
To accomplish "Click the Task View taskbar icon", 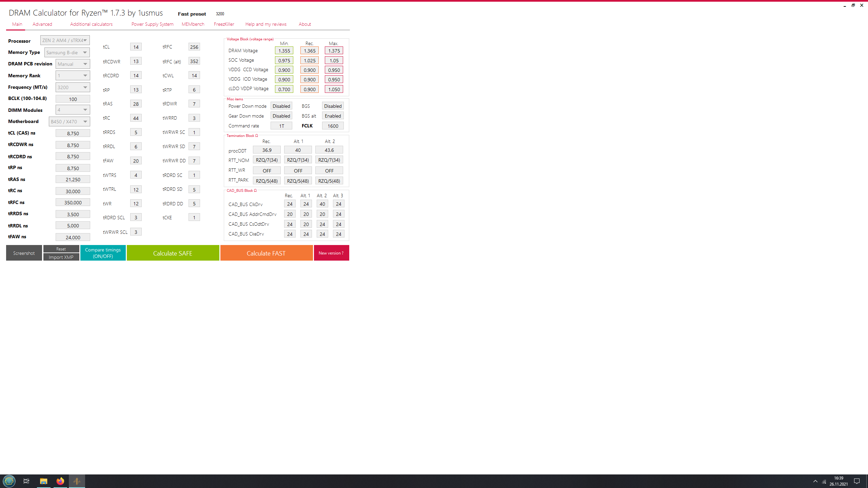I will coord(26,481).
